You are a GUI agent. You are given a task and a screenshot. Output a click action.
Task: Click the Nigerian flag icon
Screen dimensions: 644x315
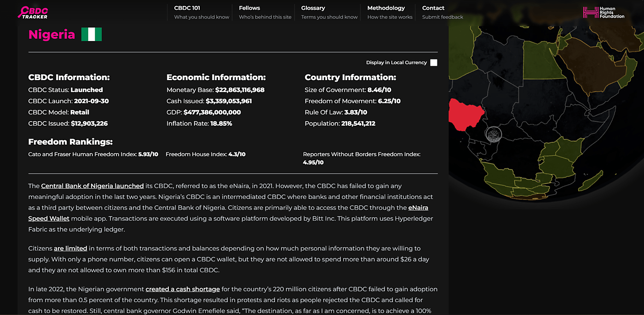point(92,35)
